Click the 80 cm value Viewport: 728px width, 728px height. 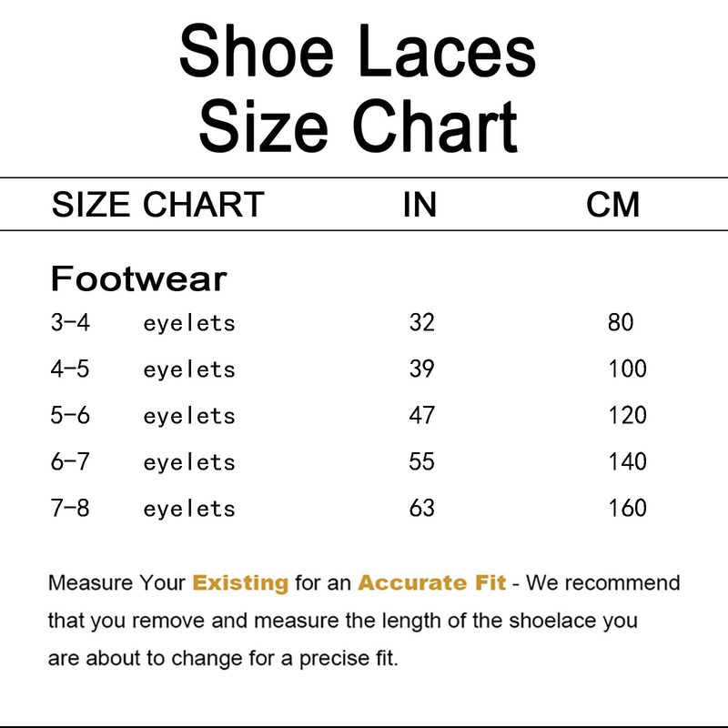pos(620,322)
